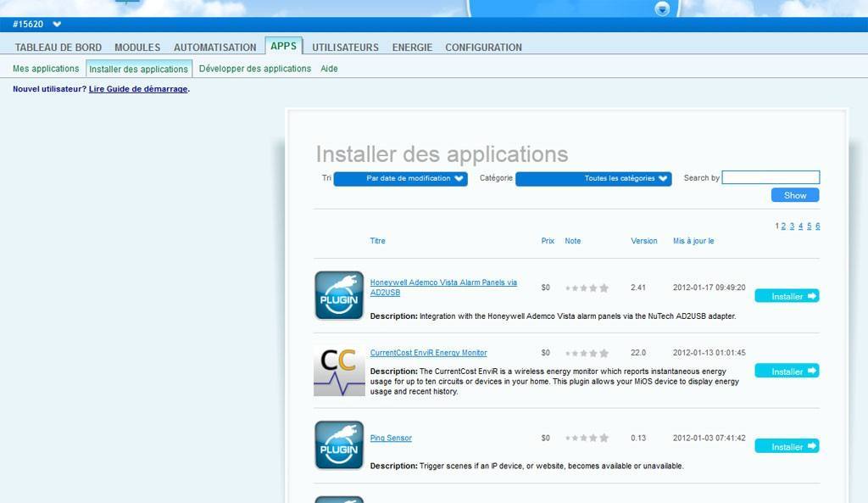Viewport: 868px width, 503px height.
Task: Open Mes applications subtab
Action: [46, 69]
